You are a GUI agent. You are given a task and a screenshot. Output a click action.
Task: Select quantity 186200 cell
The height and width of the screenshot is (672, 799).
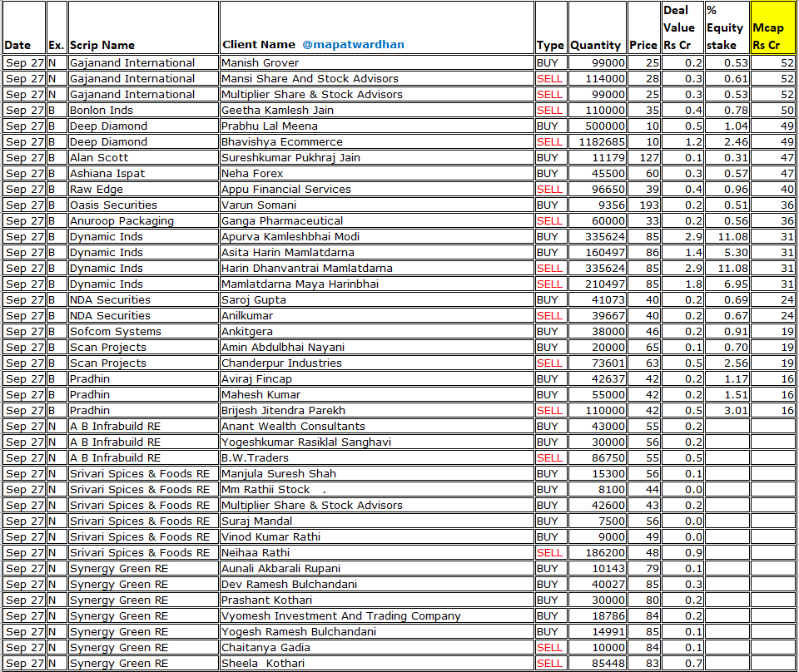point(598,552)
